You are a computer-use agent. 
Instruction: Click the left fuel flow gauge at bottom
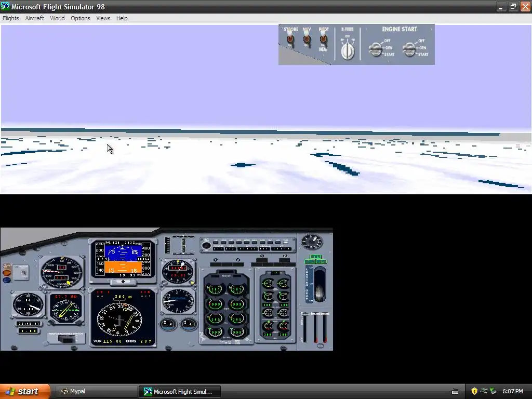pyautogui.click(x=216, y=332)
